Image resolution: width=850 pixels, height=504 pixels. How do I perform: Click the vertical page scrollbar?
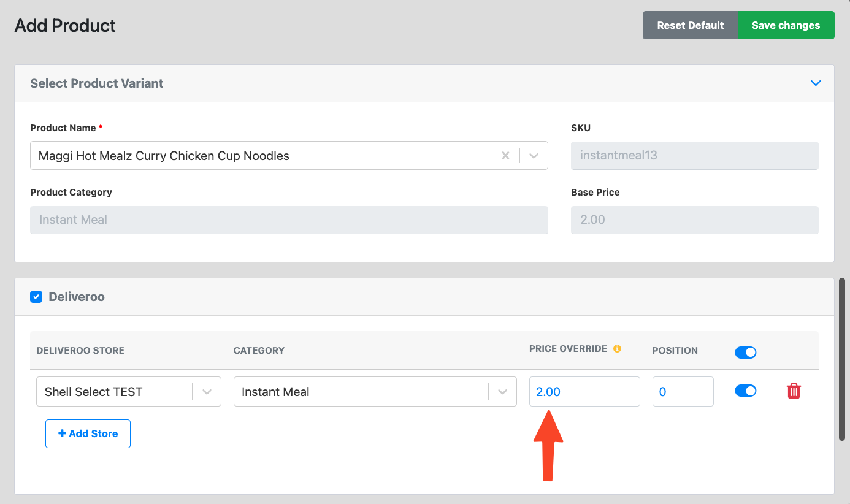pos(843,359)
